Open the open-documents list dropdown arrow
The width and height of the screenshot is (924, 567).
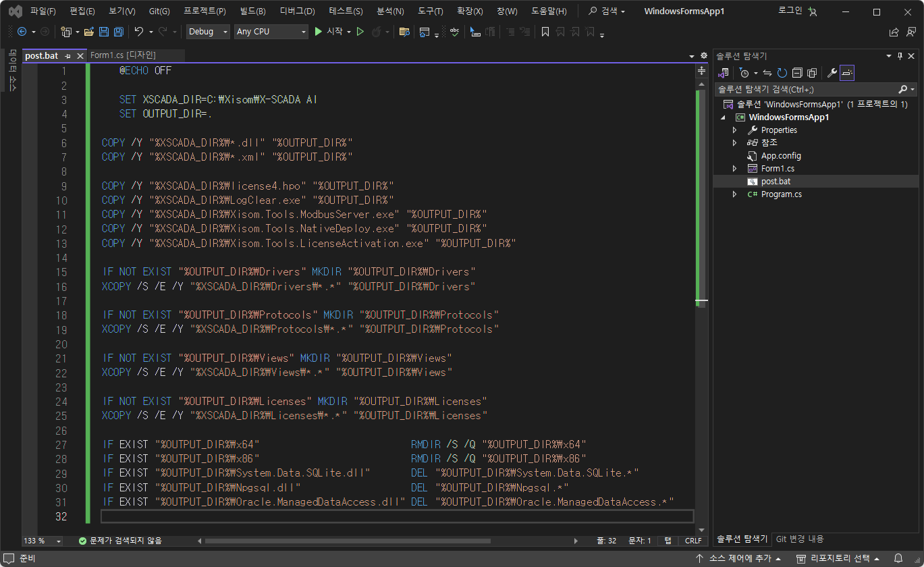tap(691, 56)
